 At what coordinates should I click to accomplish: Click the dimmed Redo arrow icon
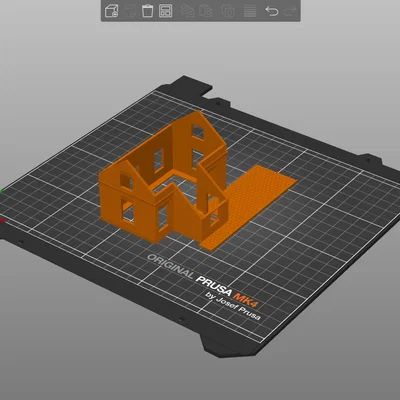tap(290, 12)
